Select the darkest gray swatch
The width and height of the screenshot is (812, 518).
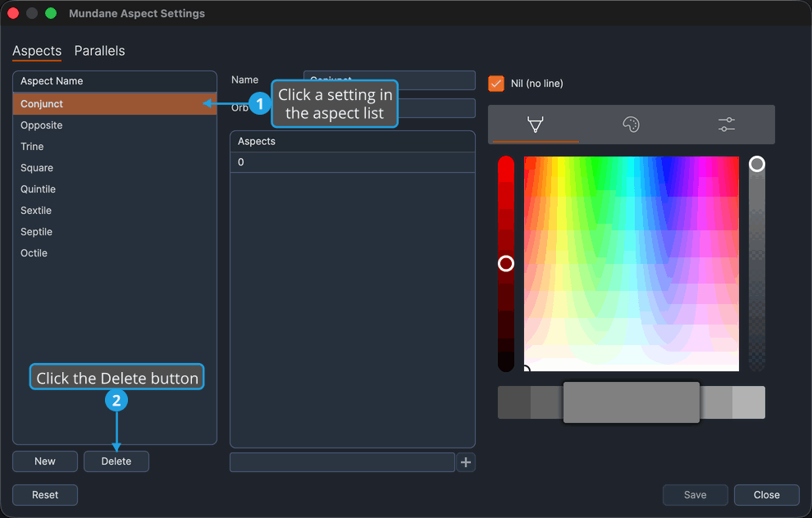(513, 402)
